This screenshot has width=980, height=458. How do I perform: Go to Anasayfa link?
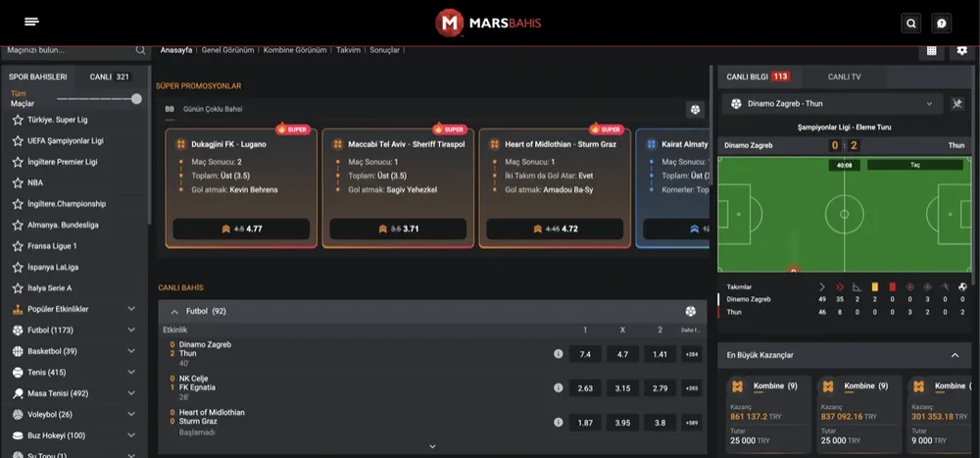coord(176,50)
